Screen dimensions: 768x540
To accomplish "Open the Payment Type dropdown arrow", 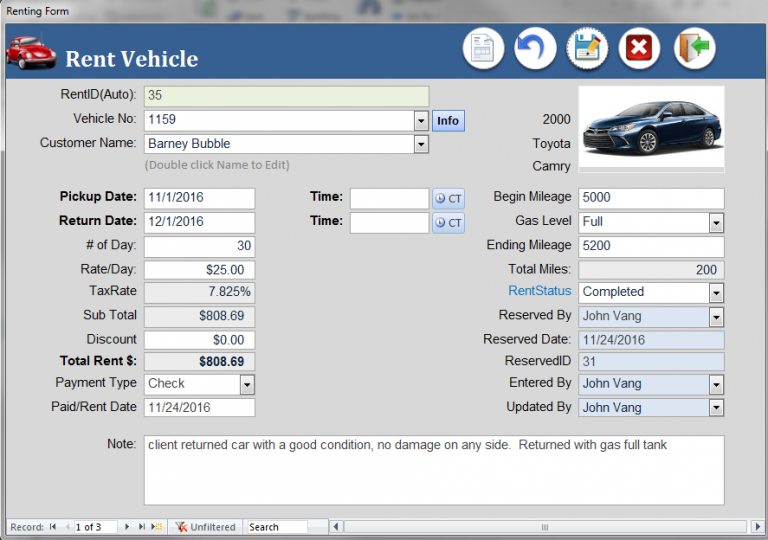I will point(247,385).
